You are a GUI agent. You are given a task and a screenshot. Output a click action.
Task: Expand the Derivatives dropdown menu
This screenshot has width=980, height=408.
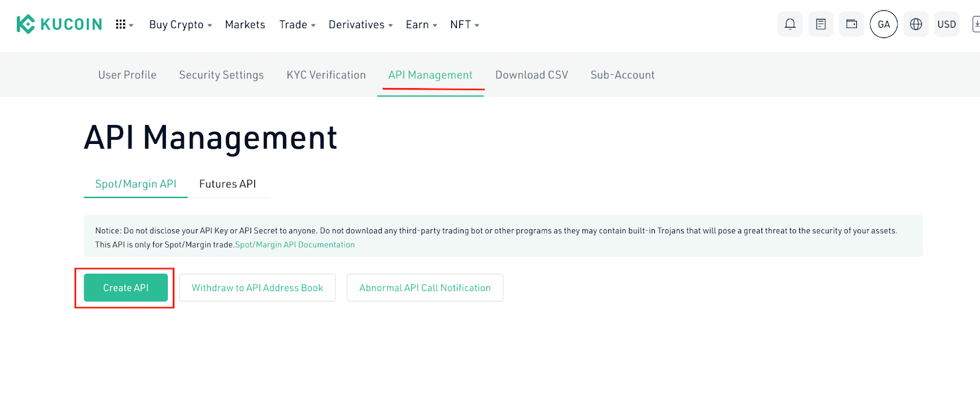[x=361, y=25]
